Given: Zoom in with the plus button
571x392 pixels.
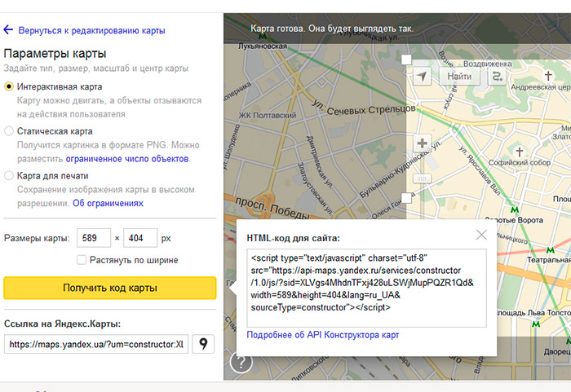Looking at the screenshot, I should tap(422, 143).
